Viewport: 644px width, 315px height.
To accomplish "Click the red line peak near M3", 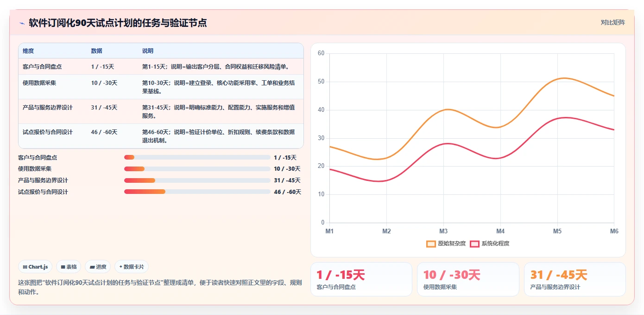I will pyautogui.click(x=447, y=143).
